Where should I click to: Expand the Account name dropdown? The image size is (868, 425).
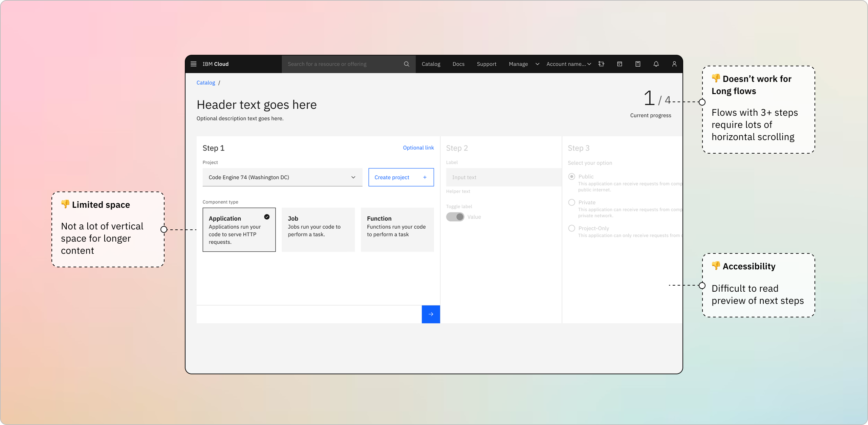(569, 64)
